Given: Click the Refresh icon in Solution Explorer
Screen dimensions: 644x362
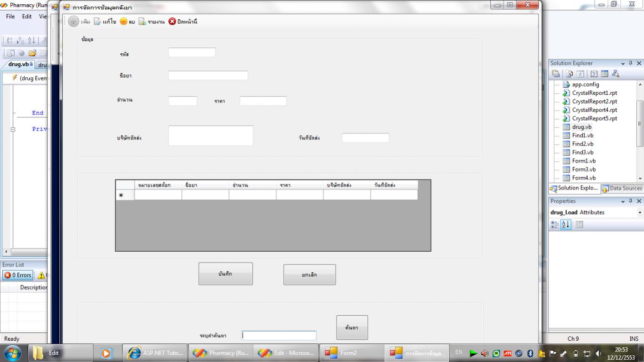Looking at the screenshot, I should tap(580, 74).
